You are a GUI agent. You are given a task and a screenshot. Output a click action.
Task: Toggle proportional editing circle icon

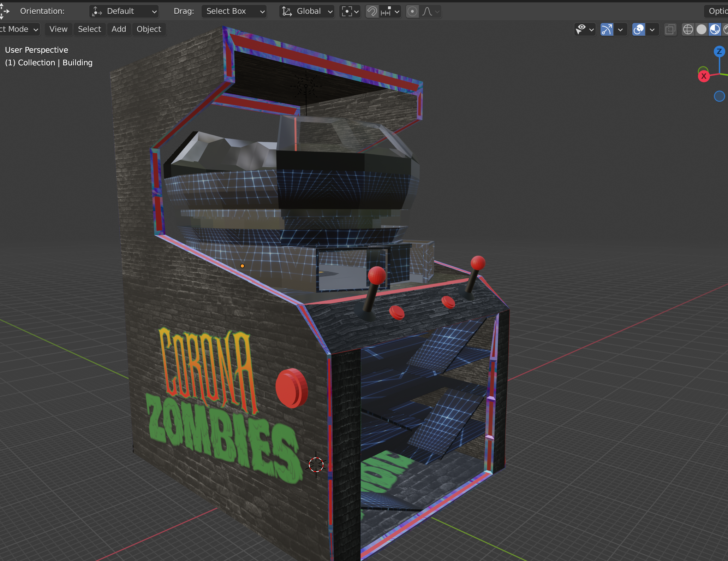[412, 11]
